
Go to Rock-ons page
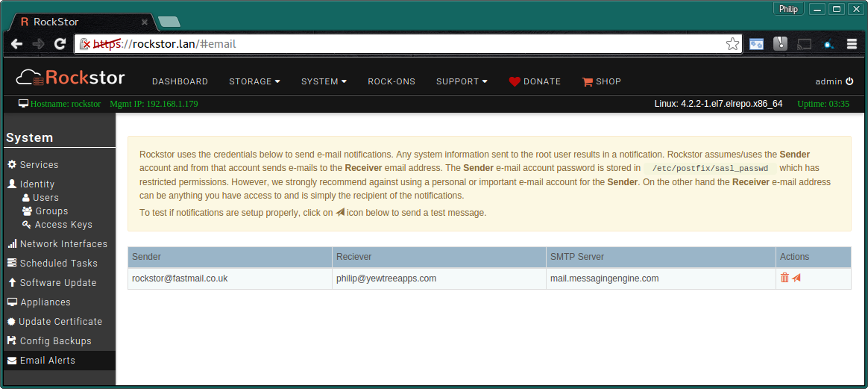pos(391,81)
